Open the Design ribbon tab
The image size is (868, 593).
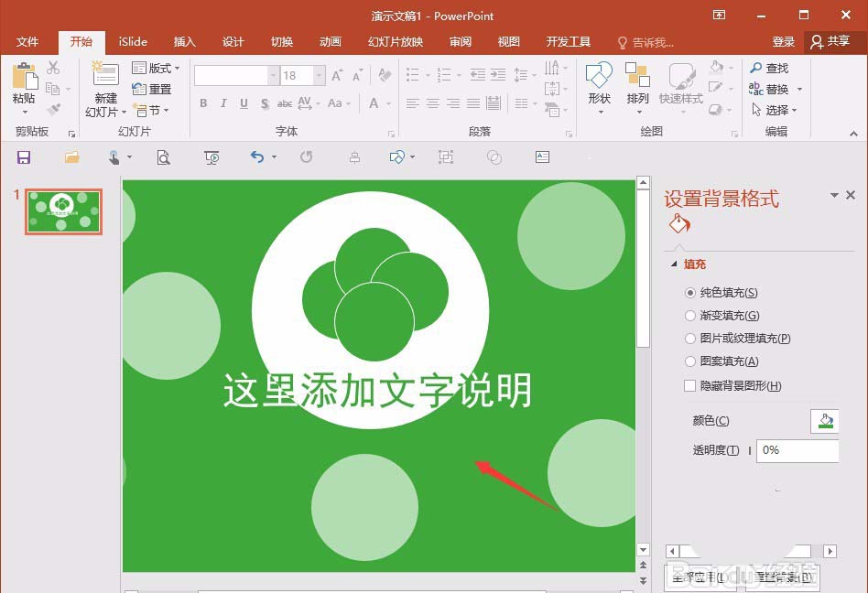(233, 41)
